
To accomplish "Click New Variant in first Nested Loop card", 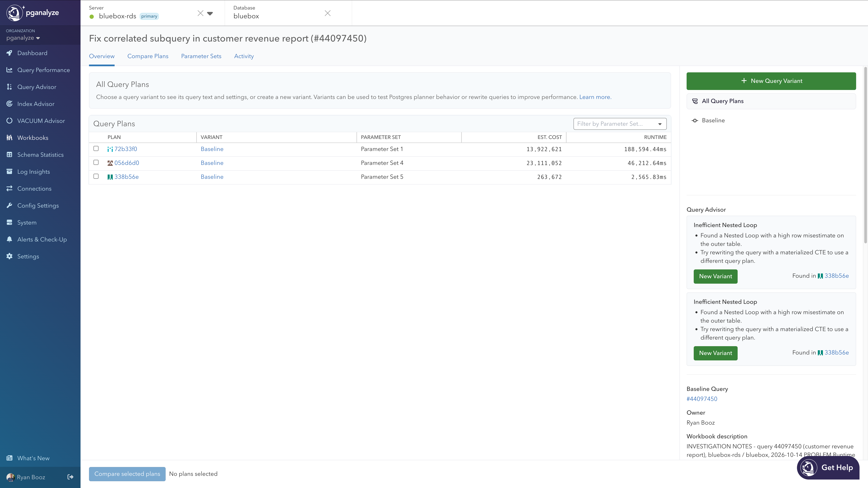I will (x=715, y=277).
